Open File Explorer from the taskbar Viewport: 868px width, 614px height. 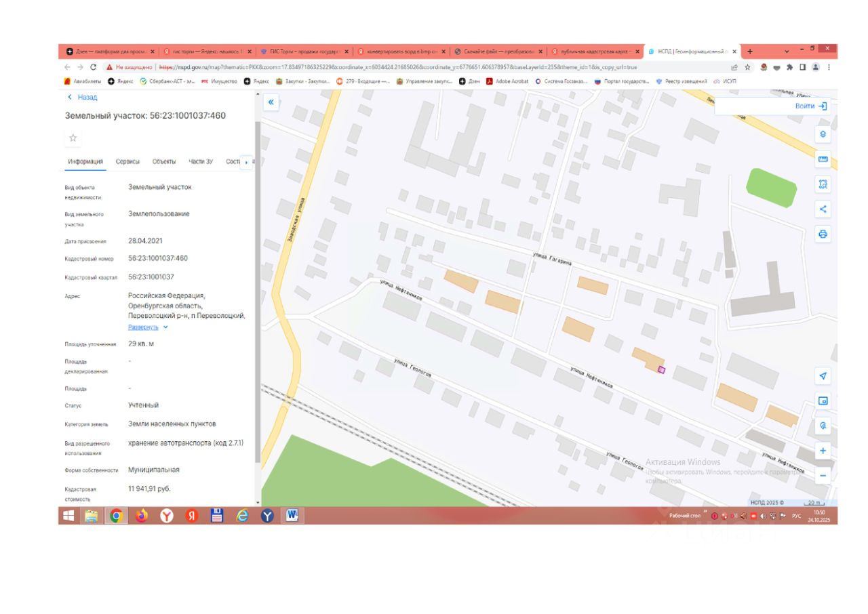coord(91,516)
